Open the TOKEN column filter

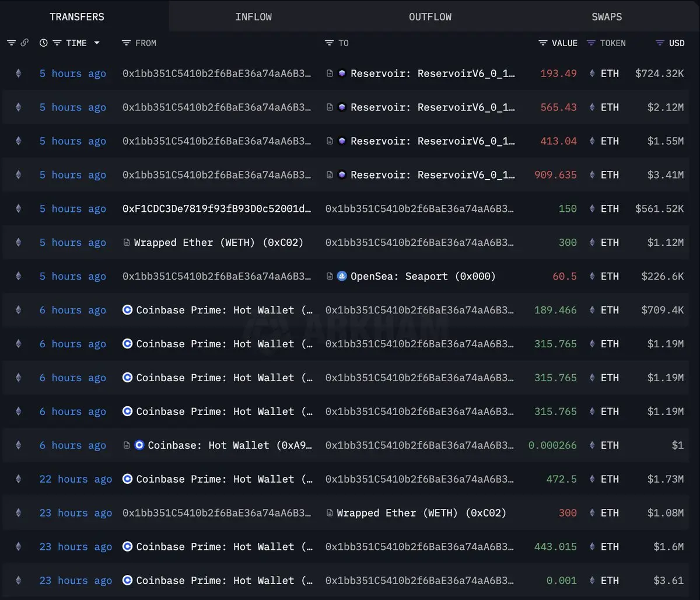pyautogui.click(x=591, y=43)
